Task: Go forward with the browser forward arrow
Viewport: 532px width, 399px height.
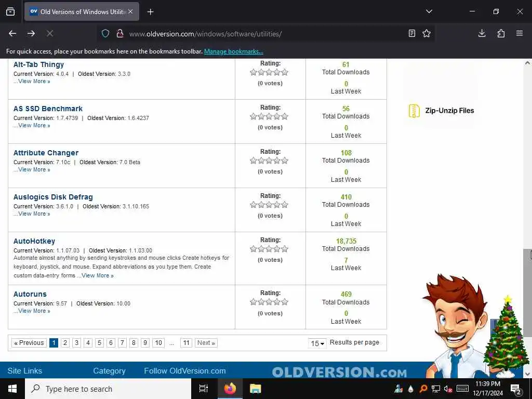Action: tap(31, 33)
